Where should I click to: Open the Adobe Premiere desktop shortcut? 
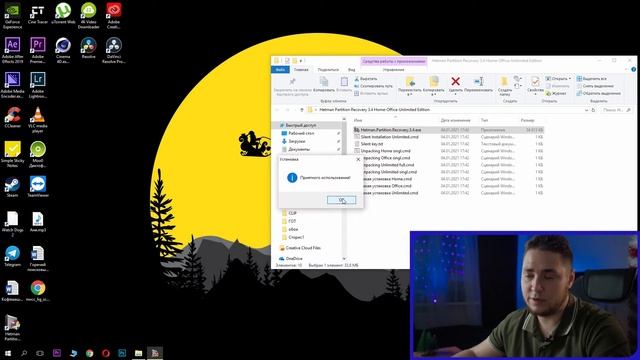tap(38, 51)
